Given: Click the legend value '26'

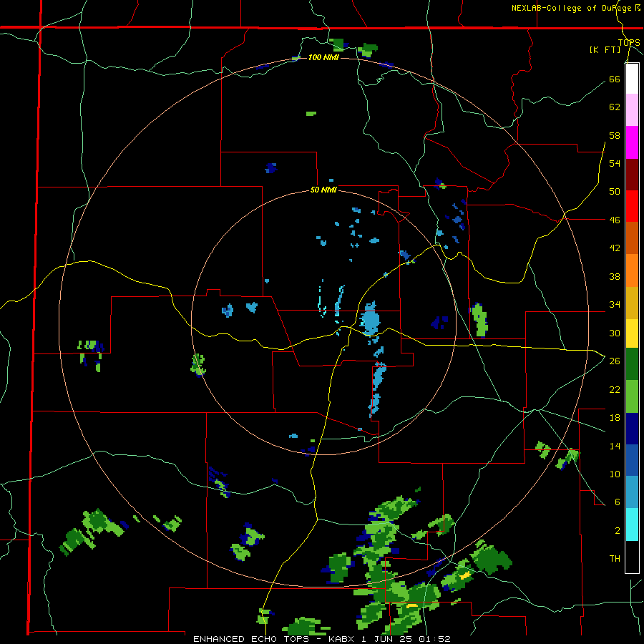Looking at the screenshot, I should click(x=615, y=361).
